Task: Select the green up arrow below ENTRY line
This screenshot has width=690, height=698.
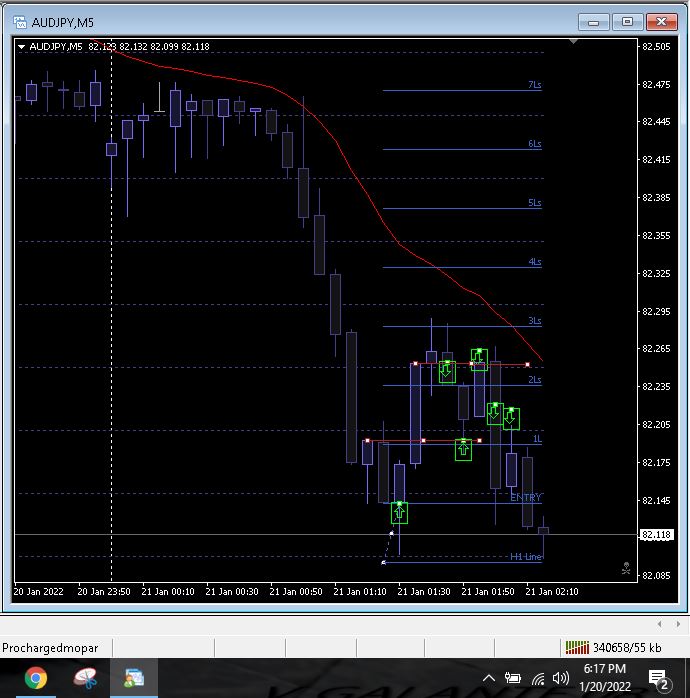Action: coord(399,512)
